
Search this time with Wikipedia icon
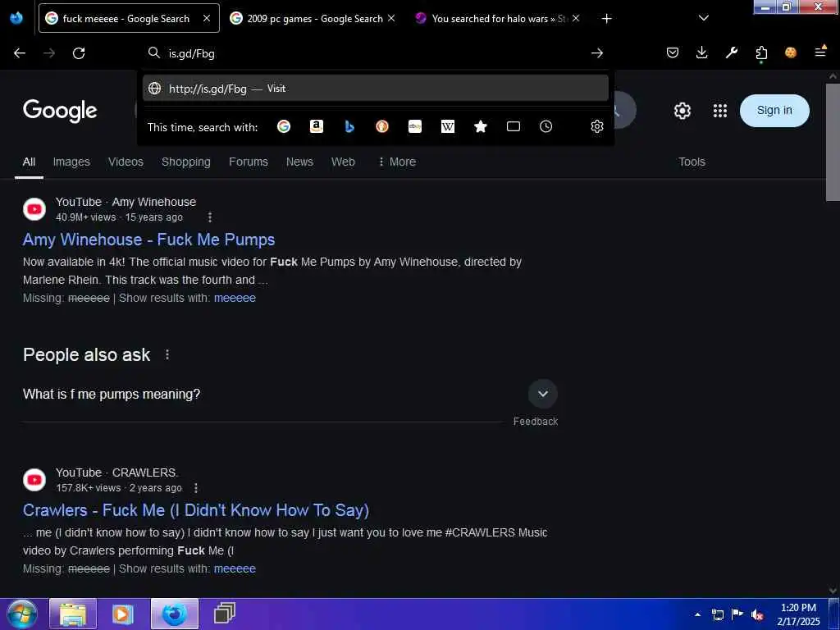(x=448, y=126)
